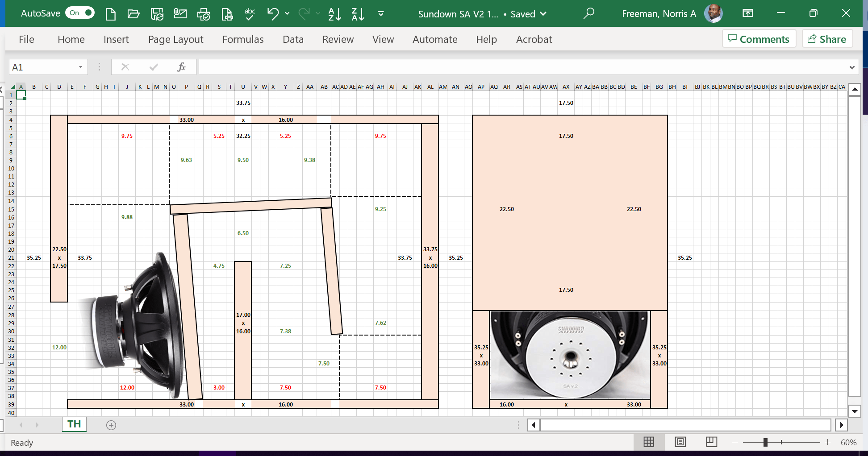This screenshot has width=868, height=456.
Task: Open the Undo history dropdown
Action: 287,14
